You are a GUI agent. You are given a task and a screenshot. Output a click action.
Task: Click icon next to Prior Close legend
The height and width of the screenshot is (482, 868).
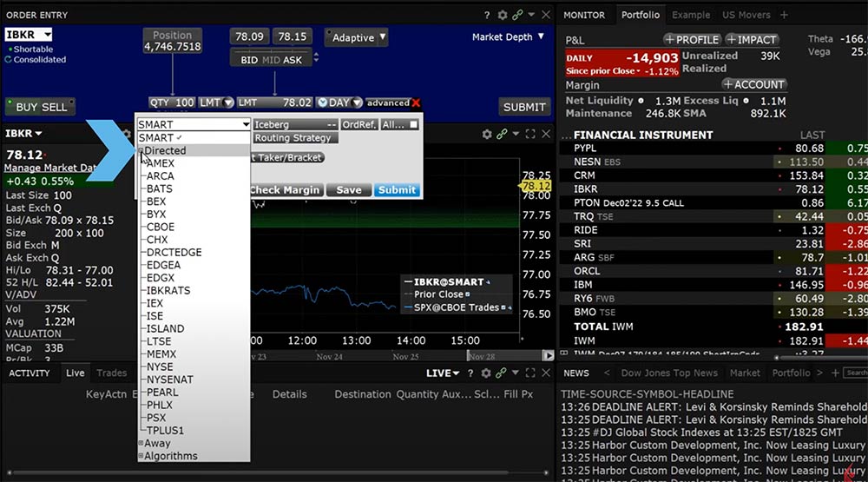[468, 294]
